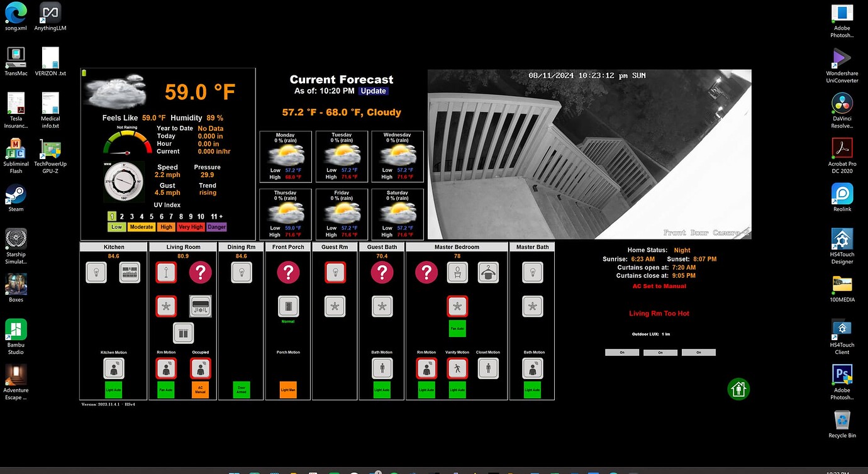Open the Living Room AC unit control
868x474 pixels.
point(201,306)
